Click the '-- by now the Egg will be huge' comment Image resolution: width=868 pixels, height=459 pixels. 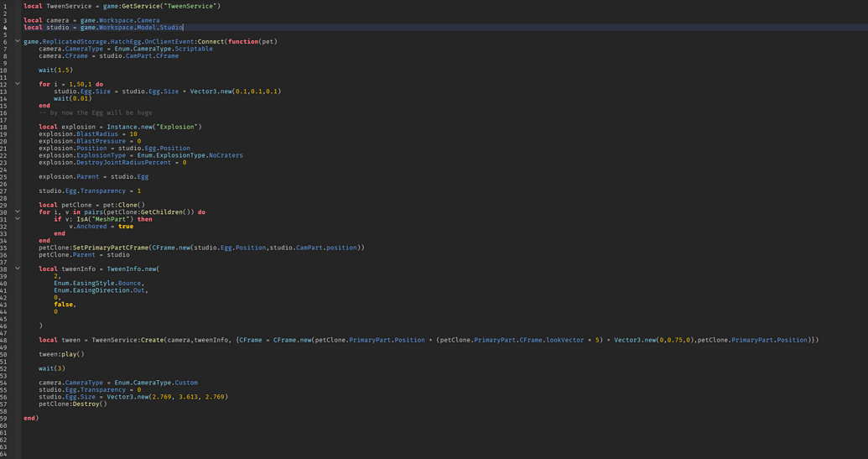pyautogui.click(x=96, y=113)
